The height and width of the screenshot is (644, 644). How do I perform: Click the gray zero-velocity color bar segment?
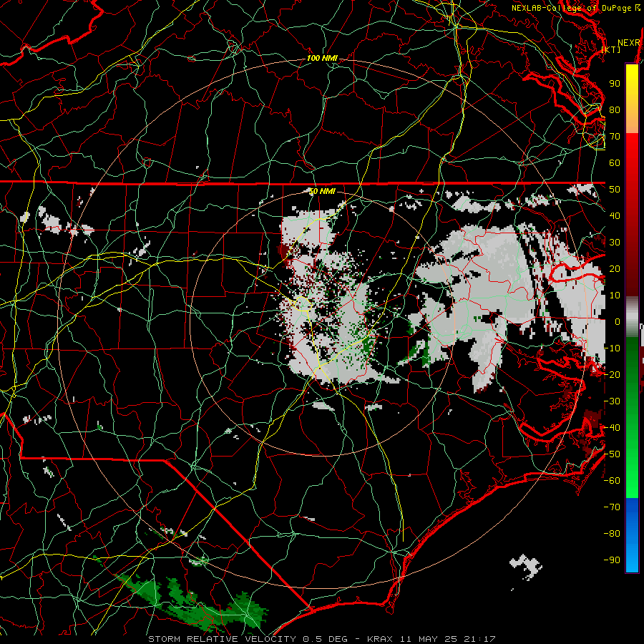[632, 317]
